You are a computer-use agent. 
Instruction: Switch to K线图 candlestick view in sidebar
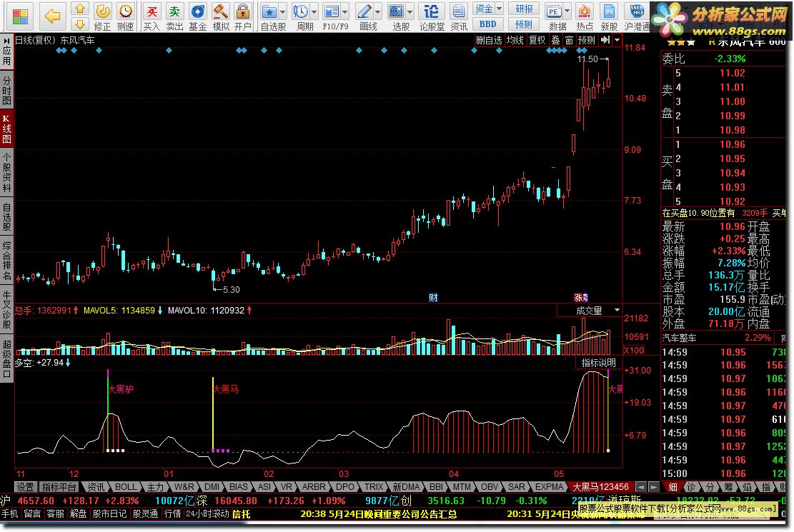(6, 129)
